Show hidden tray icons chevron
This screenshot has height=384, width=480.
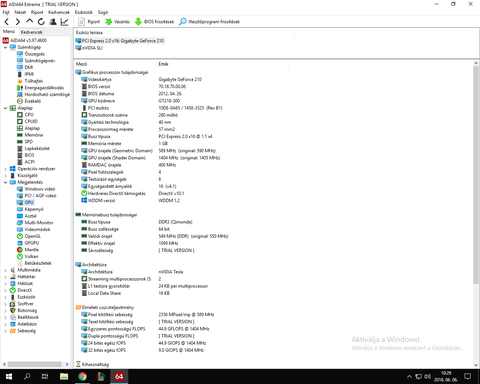click(x=409, y=377)
